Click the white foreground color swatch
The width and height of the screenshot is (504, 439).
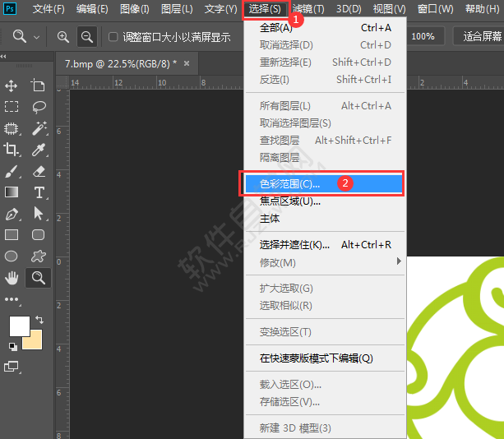[x=19, y=326]
